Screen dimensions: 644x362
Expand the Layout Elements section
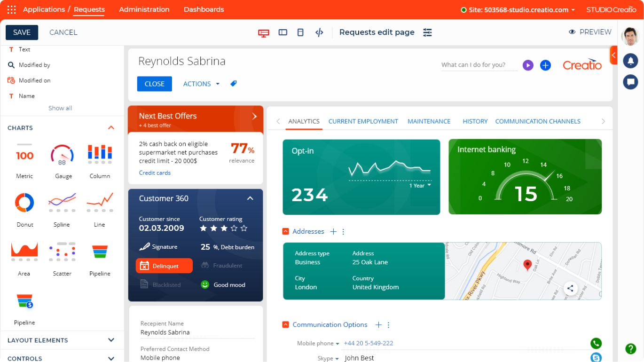click(111, 340)
